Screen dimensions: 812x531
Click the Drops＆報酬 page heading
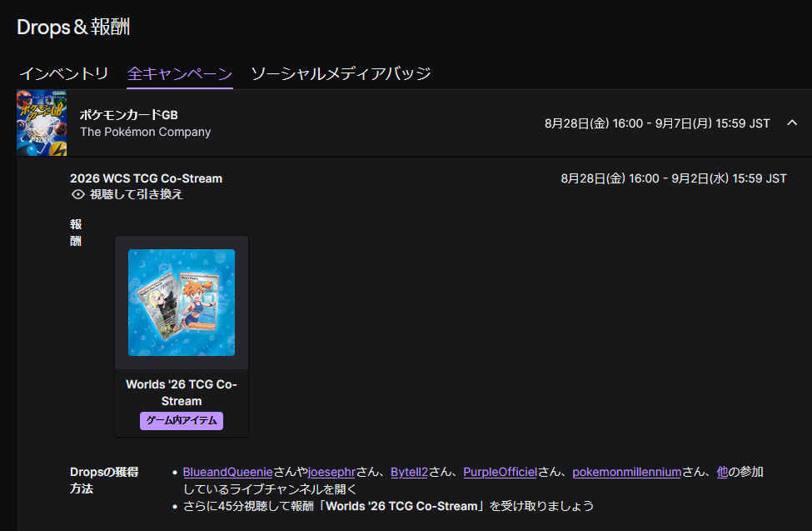[x=73, y=27]
